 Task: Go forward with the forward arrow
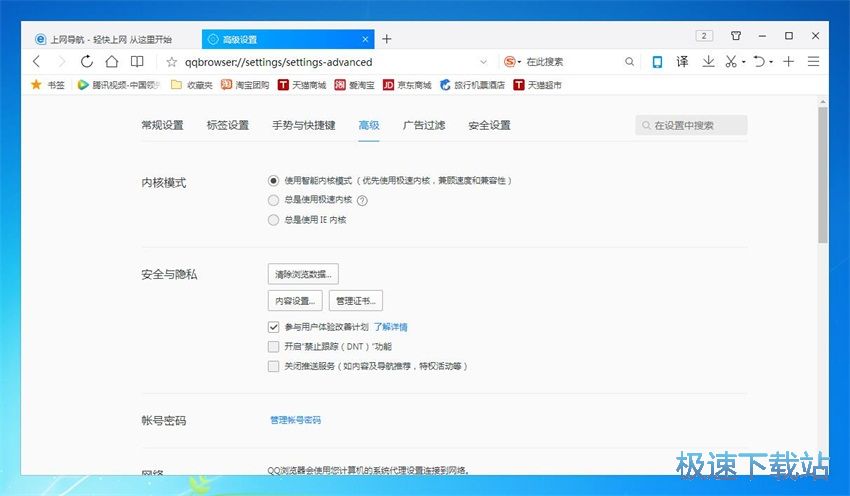pos(61,62)
